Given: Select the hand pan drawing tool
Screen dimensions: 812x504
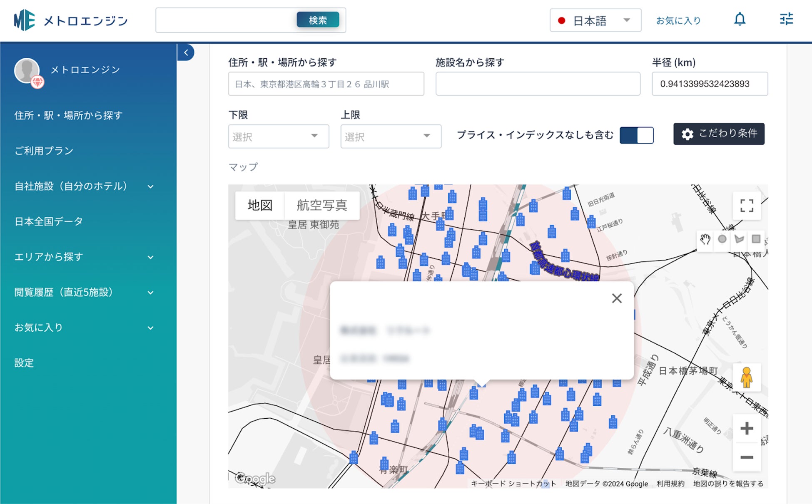Looking at the screenshot, I should pos(705,239).
